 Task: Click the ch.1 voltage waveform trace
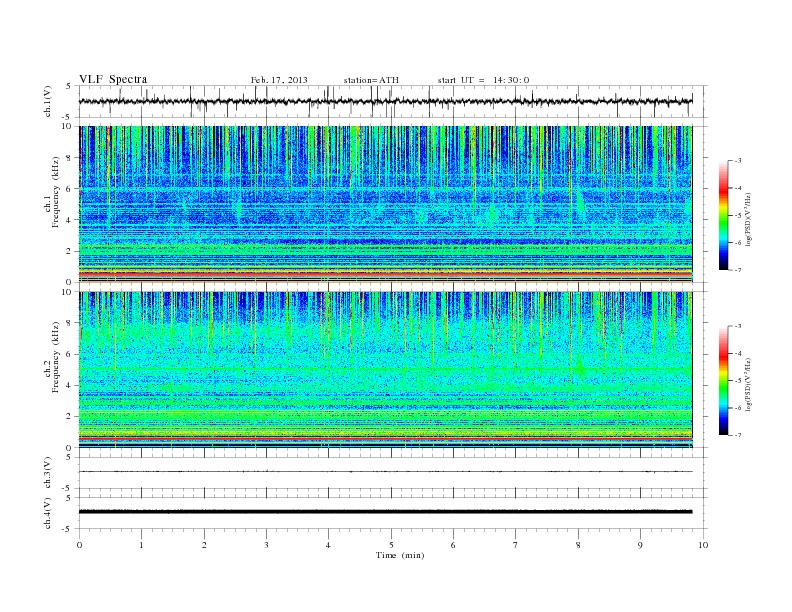(386, 101)
